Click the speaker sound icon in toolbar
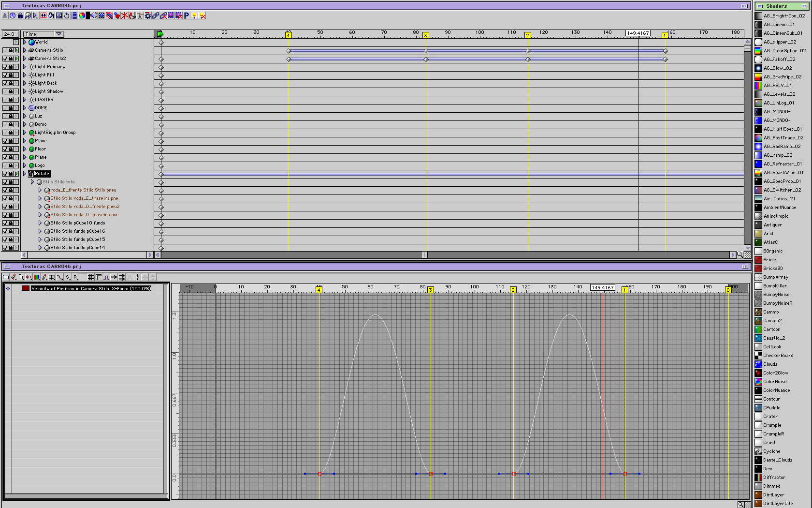 pyautogui.click(x=93, y=15)
